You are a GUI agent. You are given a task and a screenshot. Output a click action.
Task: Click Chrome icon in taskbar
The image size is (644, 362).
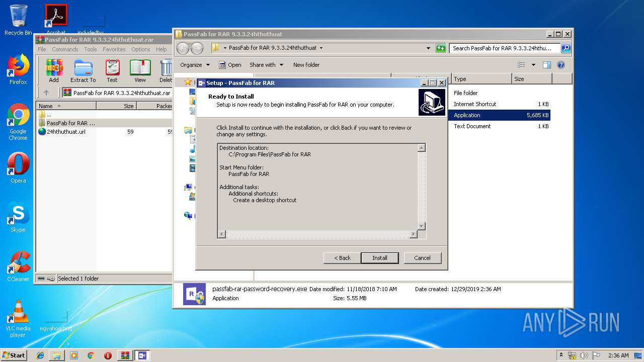point(91,355)
